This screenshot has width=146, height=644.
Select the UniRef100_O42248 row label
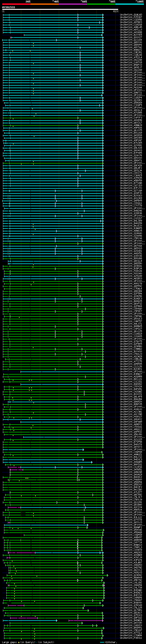[x=131, y=60]
